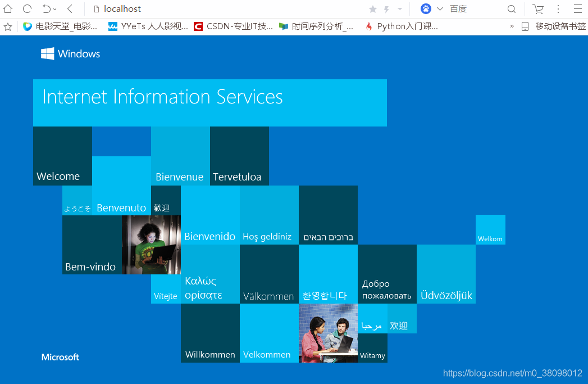Screen dimensions: 588x384
Task: Click the Willkommen tile
Action: (210, 333)
